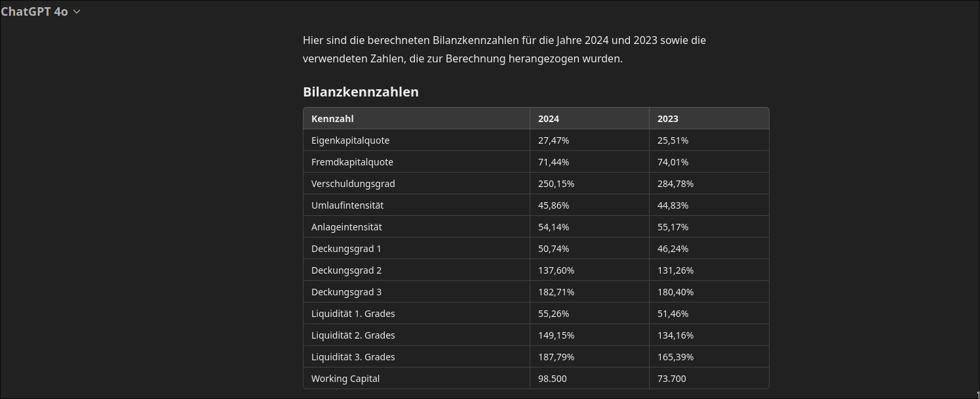Select the Anlageintensität 2023 value 55,17%

(x=673, y=227)
